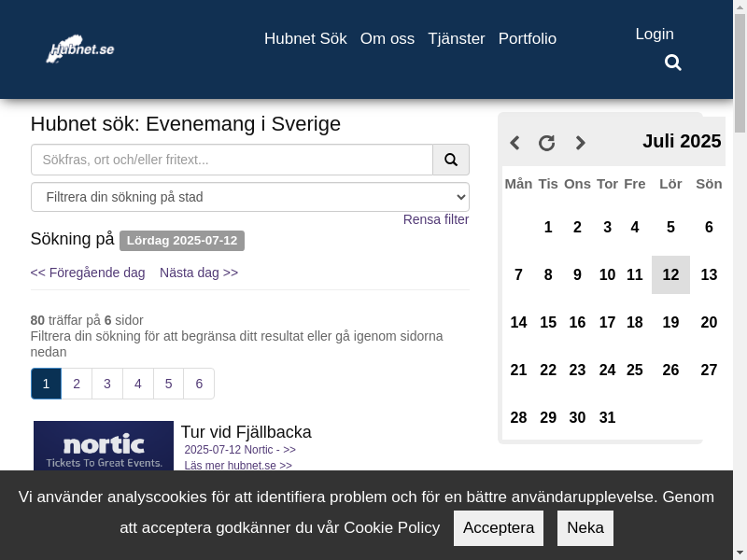Select results page 3
Image resolution: width=747 pixels, height=560 pixels.
(x=107, y=384)
